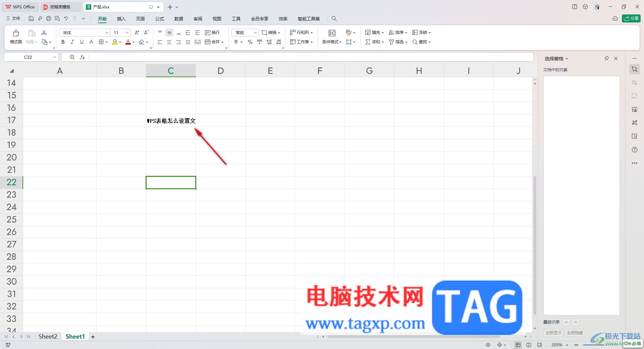Undo the last action
This screenshot has height=349, width=644.
[66, 19]
